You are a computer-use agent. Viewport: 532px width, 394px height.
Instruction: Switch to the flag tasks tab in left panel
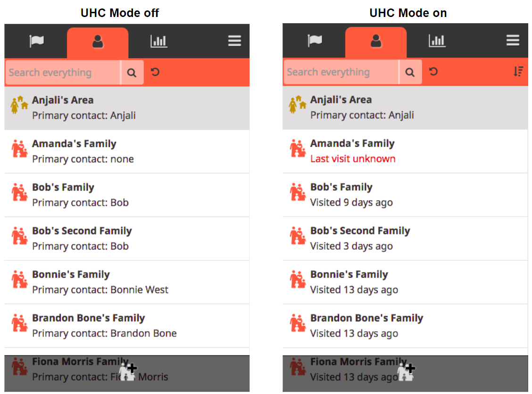(36, 42)
